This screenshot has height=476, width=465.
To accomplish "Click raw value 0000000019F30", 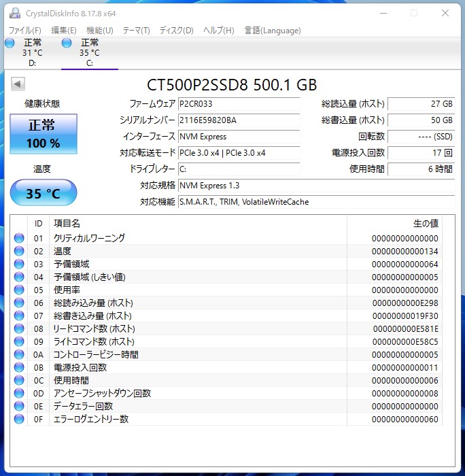I will tap(405, 316).
